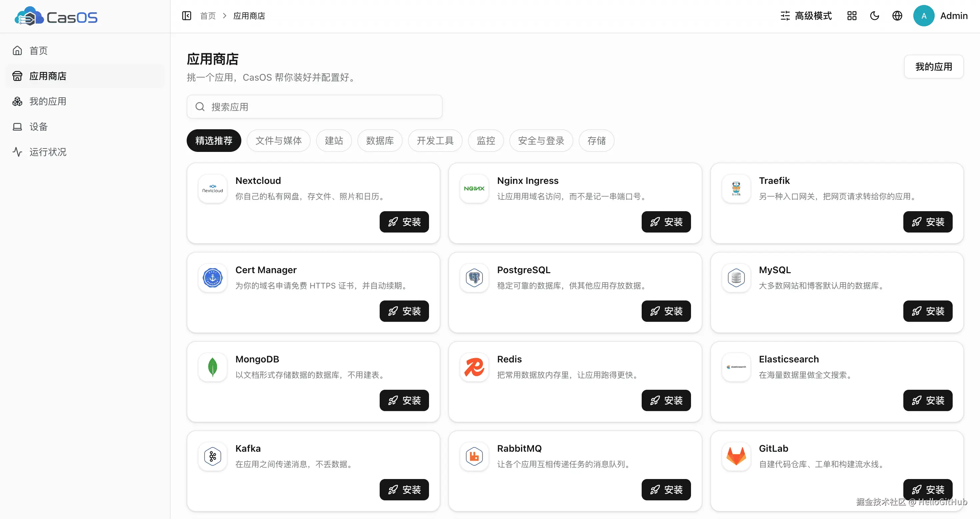This screenshot has height=519, width=980.
Task: Click the Nextcloud card title
Action: (x=258, y=181)
